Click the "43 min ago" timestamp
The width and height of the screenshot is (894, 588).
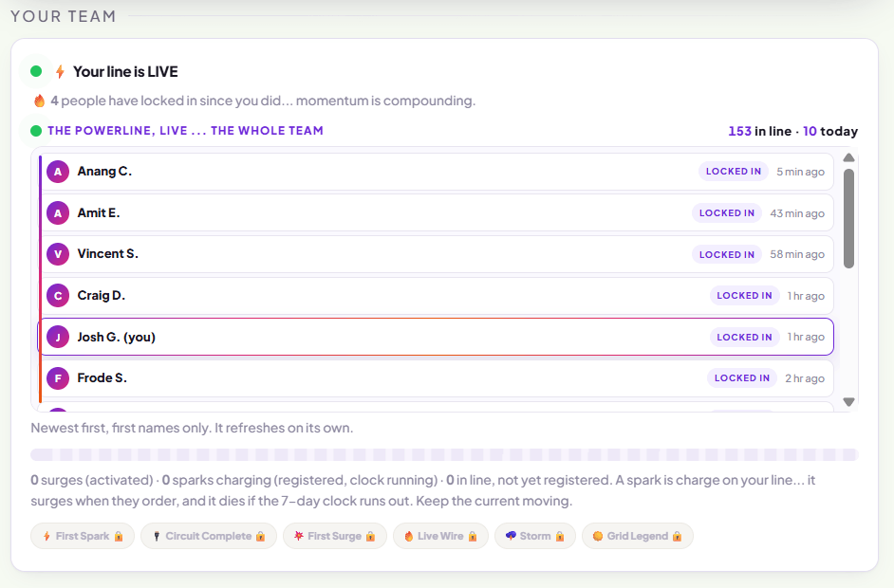click(x=797, y=213)
